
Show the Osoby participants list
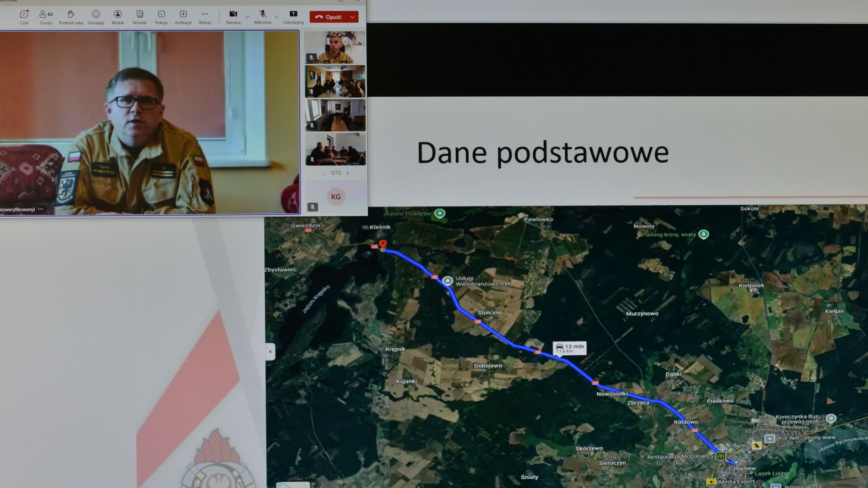46,17
